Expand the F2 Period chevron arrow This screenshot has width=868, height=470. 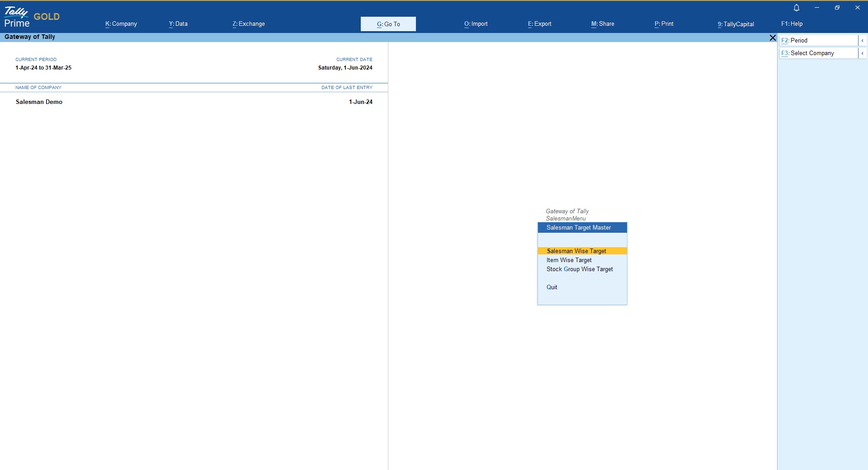[862, 41]
